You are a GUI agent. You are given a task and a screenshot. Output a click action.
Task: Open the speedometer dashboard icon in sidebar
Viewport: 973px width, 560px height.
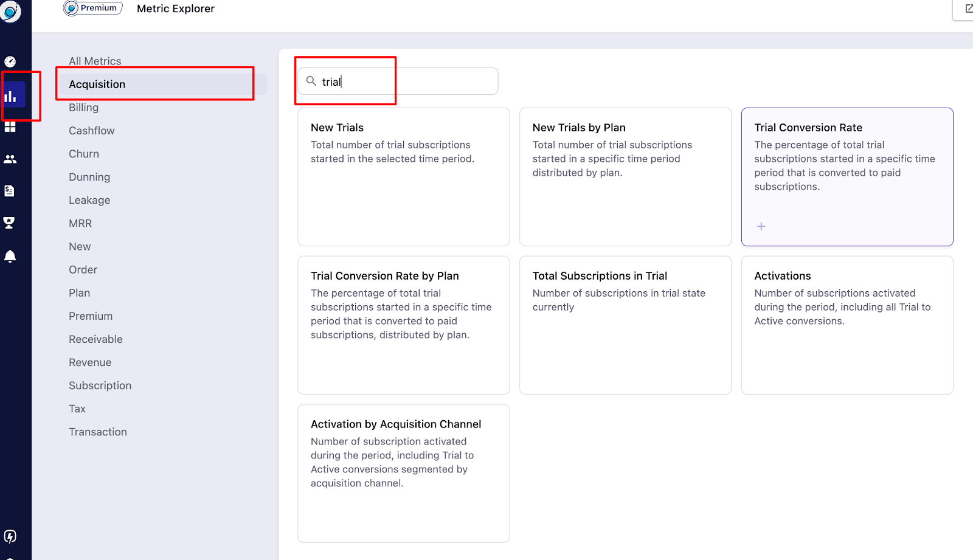(10, 61)
